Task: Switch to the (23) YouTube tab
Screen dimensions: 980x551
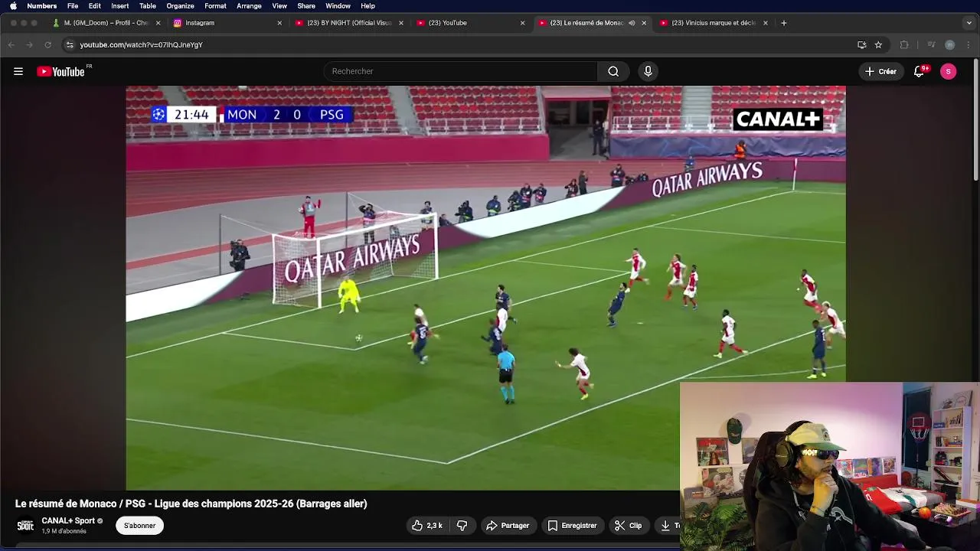Action: point(469,23)
